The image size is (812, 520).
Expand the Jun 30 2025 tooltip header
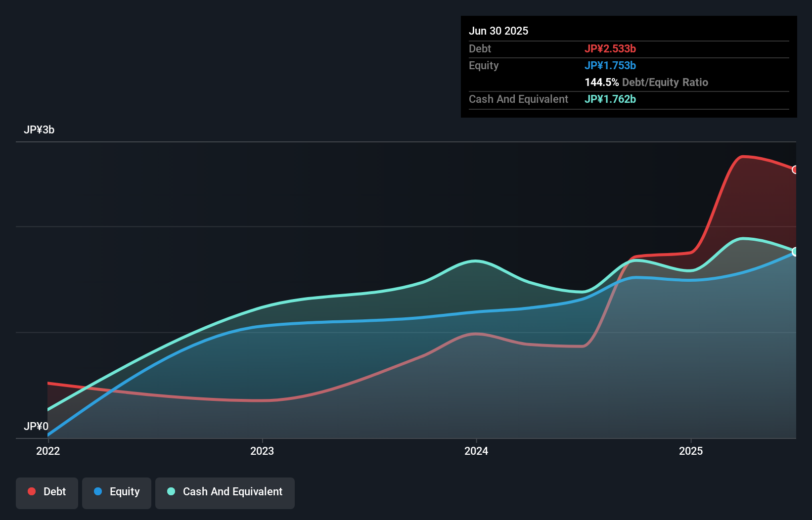[498, 31]
